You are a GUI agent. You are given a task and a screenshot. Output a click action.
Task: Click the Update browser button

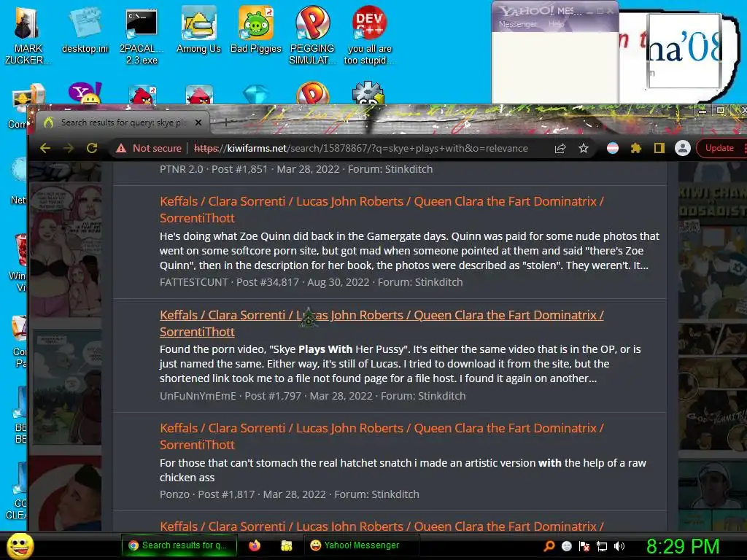(719, 148)
